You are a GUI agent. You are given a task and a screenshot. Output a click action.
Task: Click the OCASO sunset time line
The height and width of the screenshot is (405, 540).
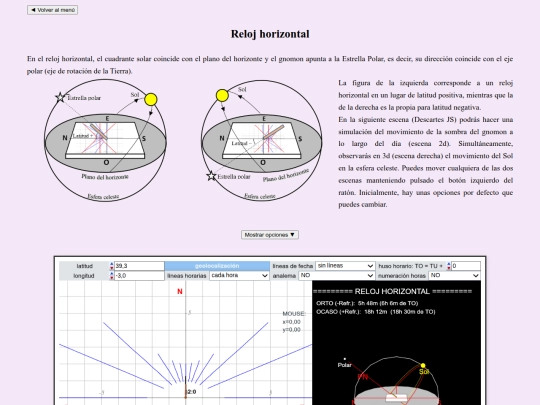(375, 312)
